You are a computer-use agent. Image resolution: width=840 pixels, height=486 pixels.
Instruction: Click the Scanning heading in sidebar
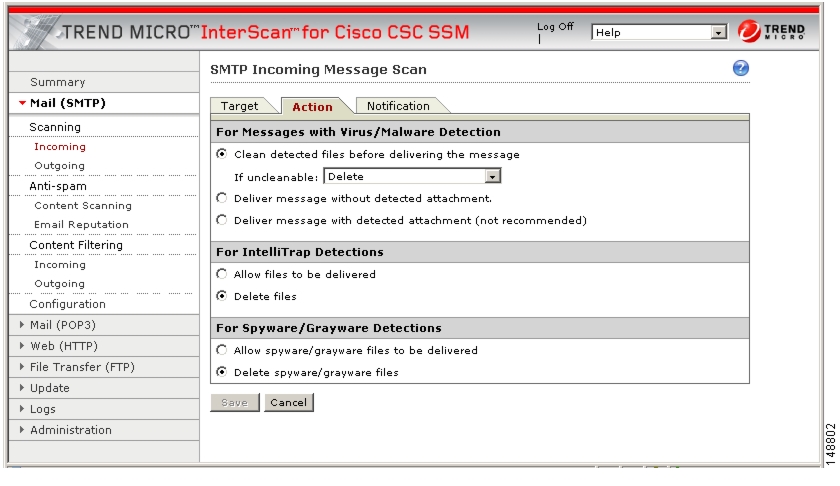click(x=55, y=127)
